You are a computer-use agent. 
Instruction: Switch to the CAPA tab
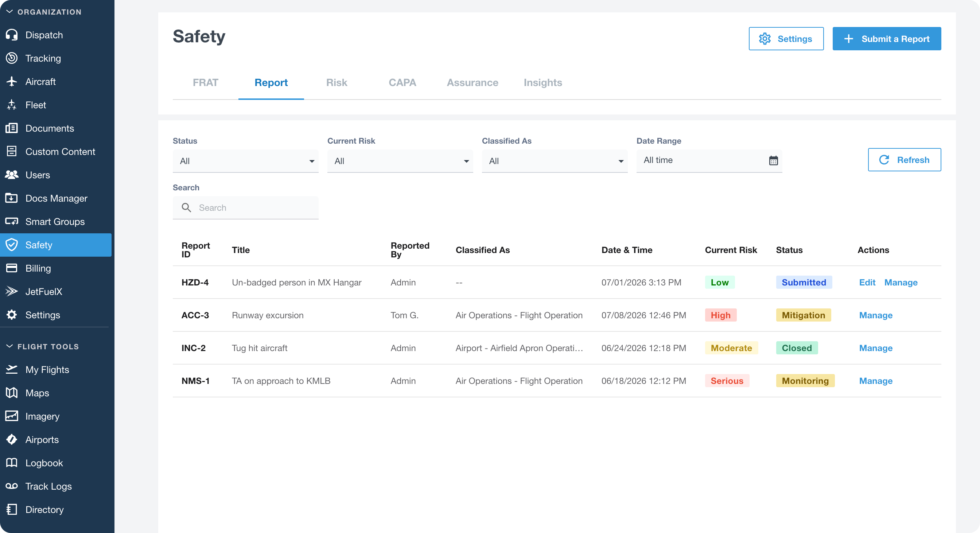pos(402,82)
